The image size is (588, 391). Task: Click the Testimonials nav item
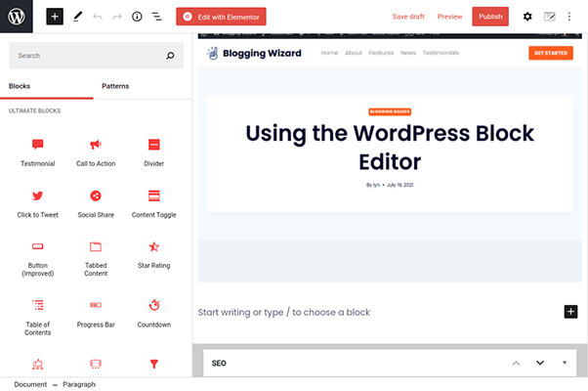441,53
